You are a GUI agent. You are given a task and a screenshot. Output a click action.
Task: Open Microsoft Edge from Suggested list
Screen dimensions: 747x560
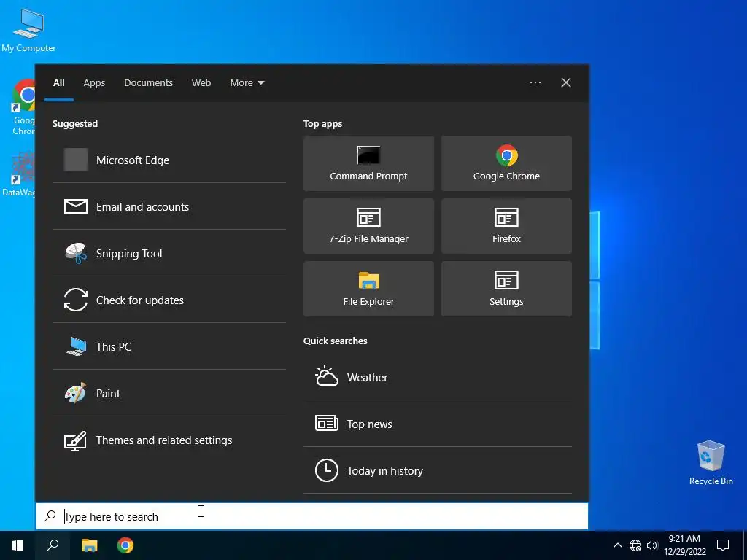pos(169,160)
